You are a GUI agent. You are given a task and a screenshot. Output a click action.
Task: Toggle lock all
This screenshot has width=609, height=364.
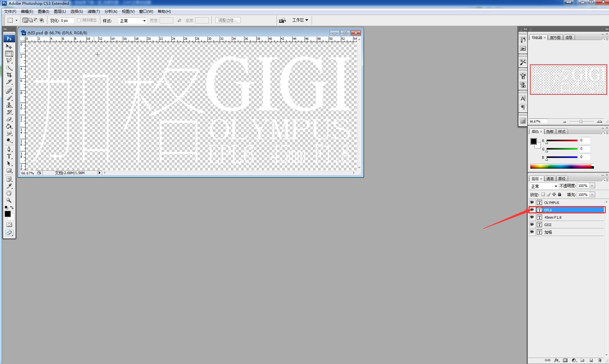(560, 194)
